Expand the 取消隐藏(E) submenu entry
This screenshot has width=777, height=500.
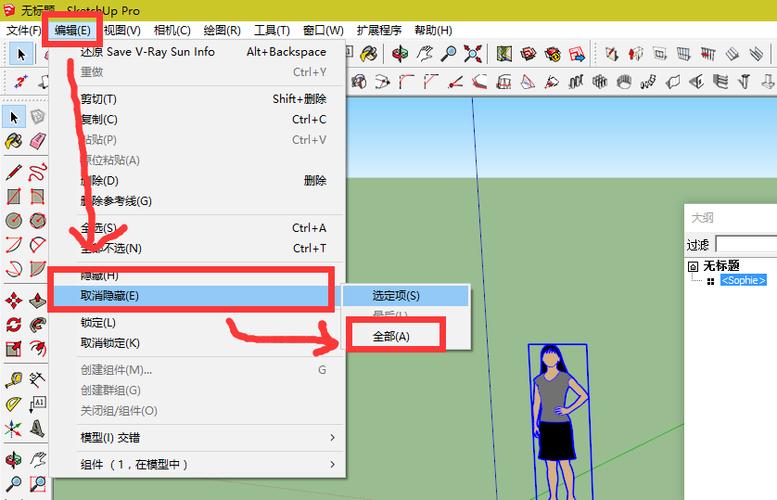point(198,296)
